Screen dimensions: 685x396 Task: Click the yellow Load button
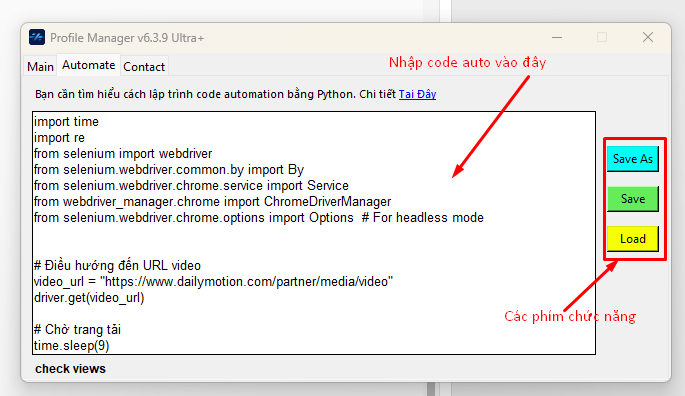tap(633, 239)
